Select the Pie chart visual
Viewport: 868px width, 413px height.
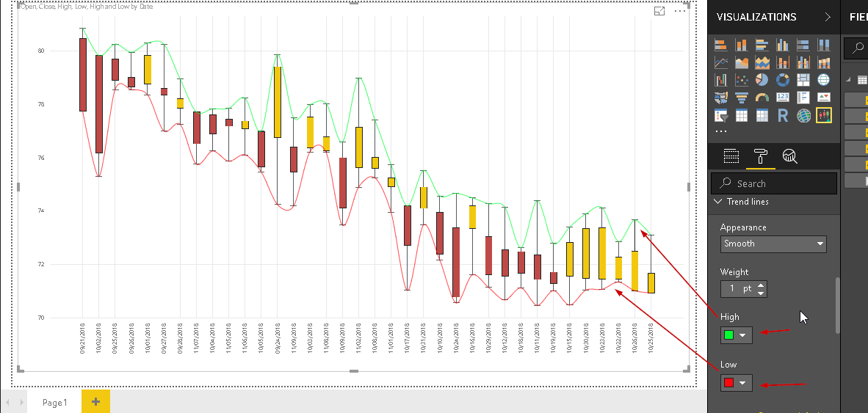coord(762,80)
